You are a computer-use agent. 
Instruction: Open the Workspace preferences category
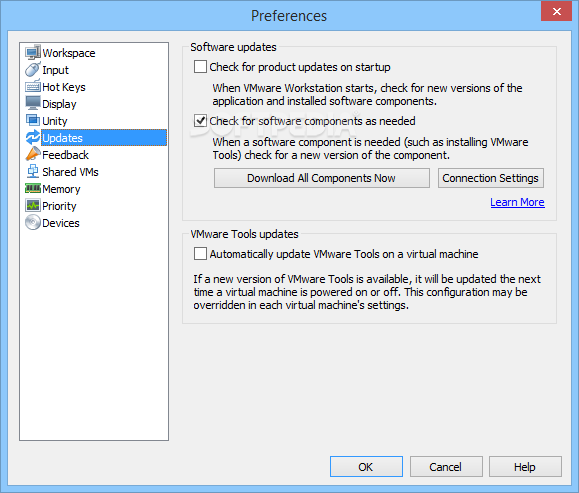[x=69, y=53]
